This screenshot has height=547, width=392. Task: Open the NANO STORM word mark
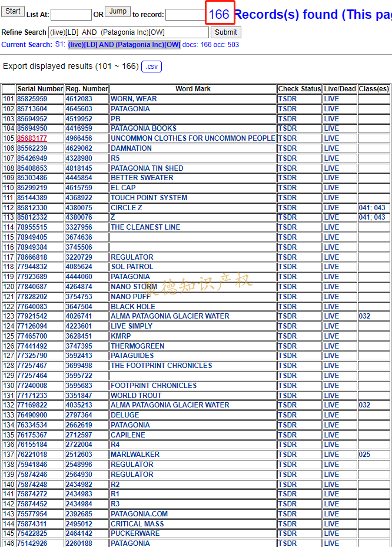(x=134, y=287)
